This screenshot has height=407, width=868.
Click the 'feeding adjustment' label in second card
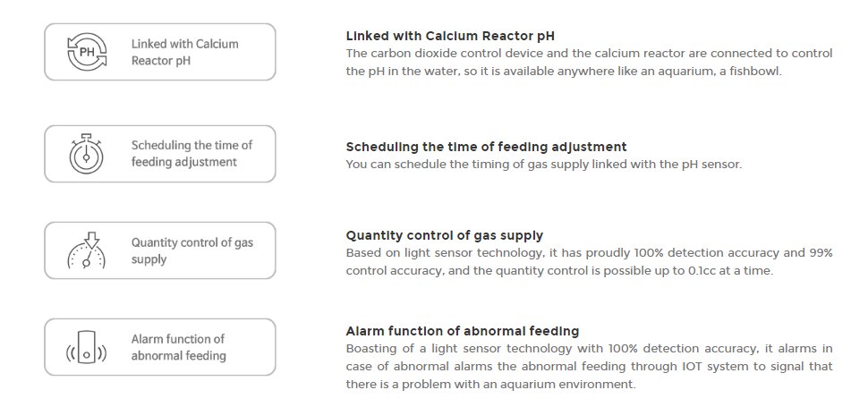(183, 162)
